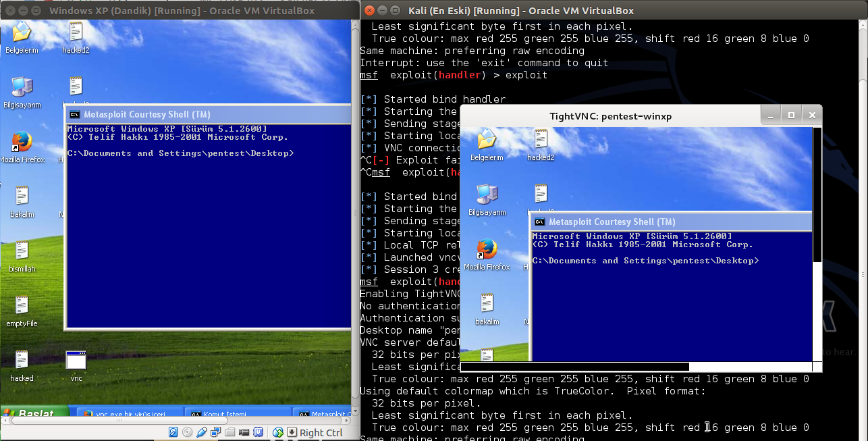
Task: Click VirtualBox hard disk activity indicator icon
Action: pyautogui.click(x=173, y=432)
